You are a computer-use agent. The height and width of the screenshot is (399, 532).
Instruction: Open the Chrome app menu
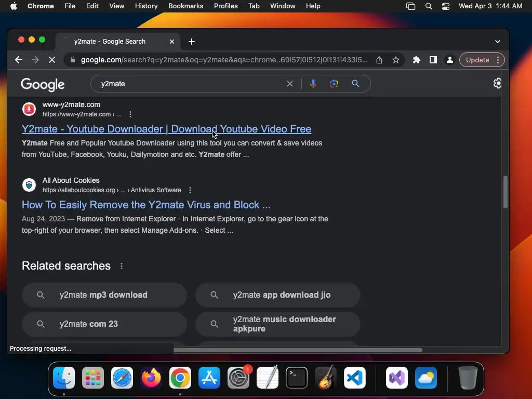[41, 6]
